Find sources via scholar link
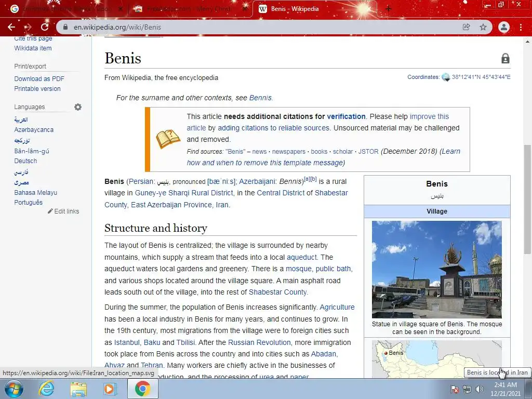The height and width of the screenshot is (399, 532). click(x=343, y=151)
